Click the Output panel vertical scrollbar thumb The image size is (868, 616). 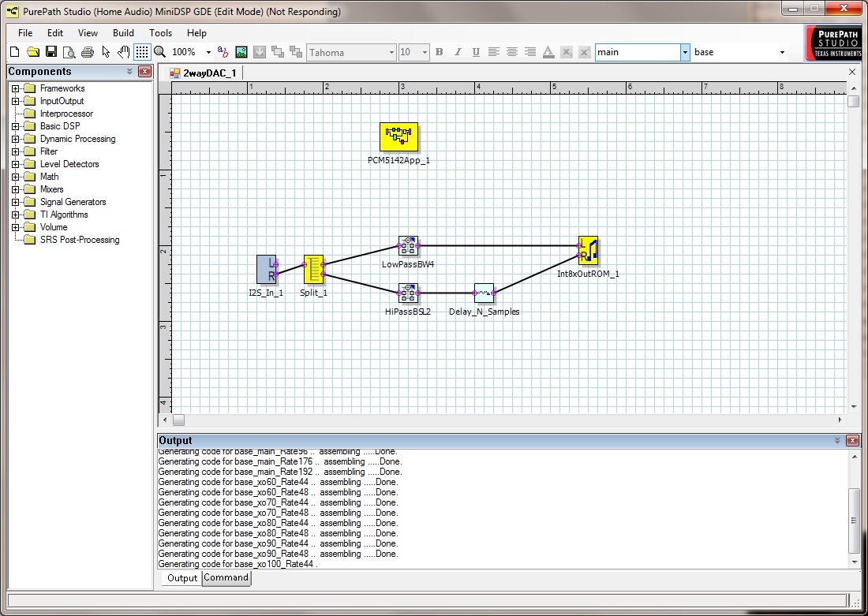click(x=854, y=521)
